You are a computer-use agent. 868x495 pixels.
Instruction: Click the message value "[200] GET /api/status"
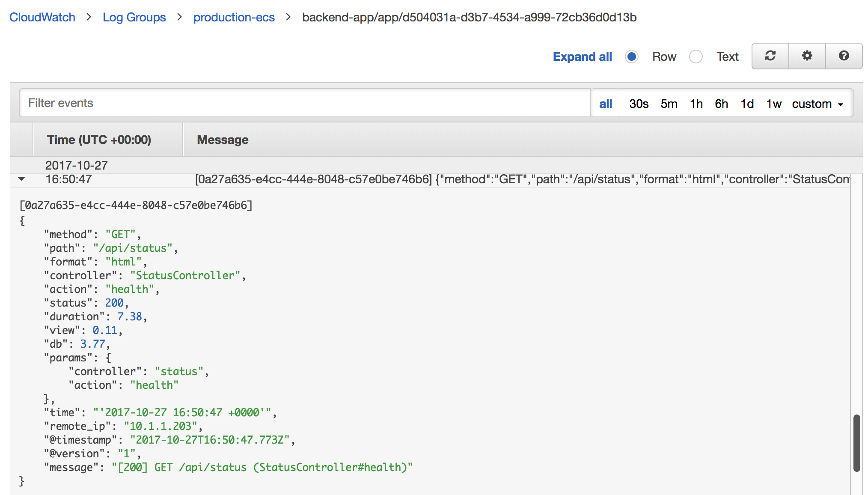coord(262,467)
